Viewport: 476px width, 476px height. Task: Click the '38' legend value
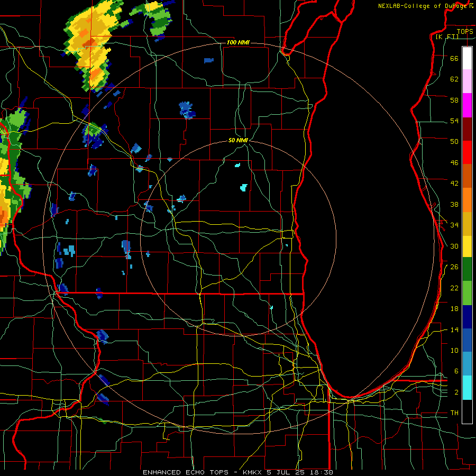coord(454,204)
